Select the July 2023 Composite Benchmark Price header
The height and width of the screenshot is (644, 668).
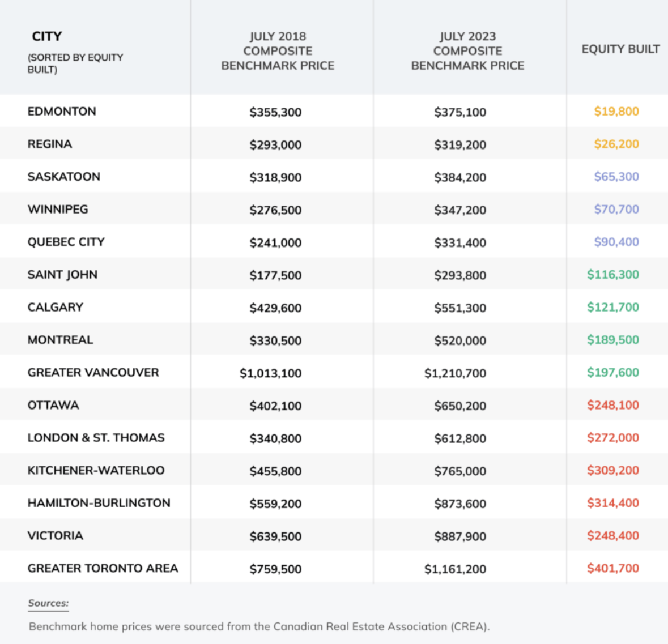[x=467, y=51]
